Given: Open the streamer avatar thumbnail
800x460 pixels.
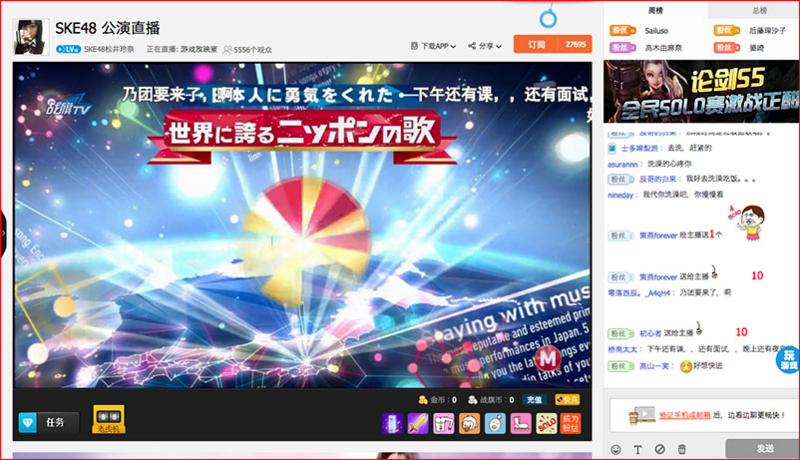Looking at the screenshot, I should (x=31, y=37).
